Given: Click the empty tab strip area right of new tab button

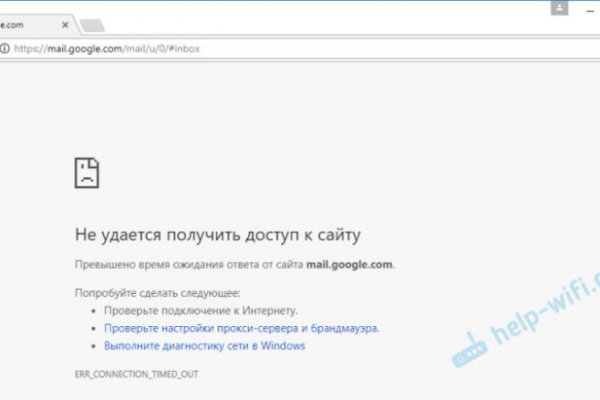Looking at the screenshot, I should (300, 23).
